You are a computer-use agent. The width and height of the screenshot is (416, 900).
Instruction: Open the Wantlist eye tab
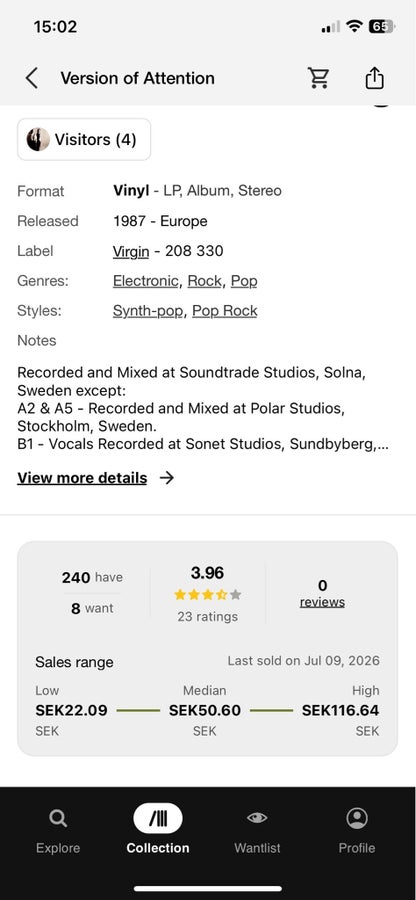click(257, 830)
